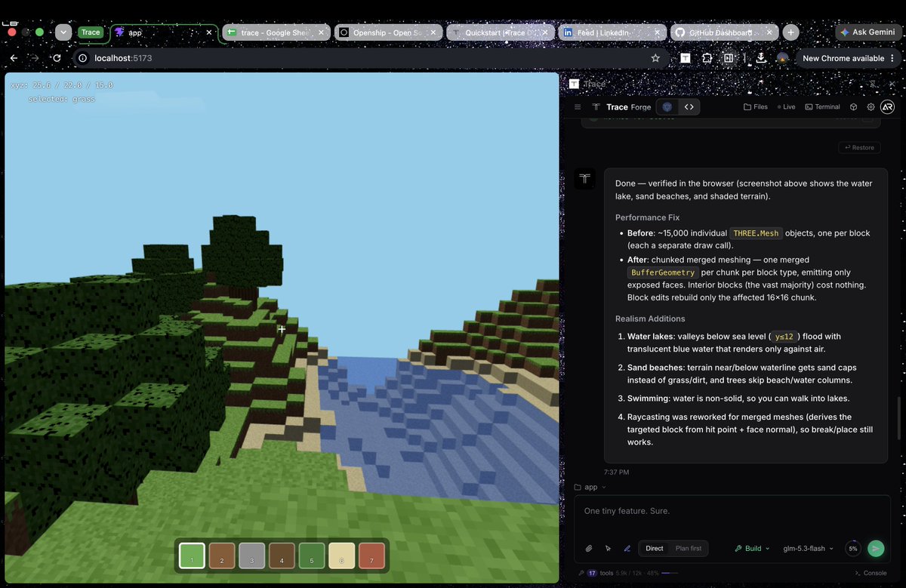Open the Build mode dropdown
The height and width of the screenshot is (588, 906).
point(752,549)
